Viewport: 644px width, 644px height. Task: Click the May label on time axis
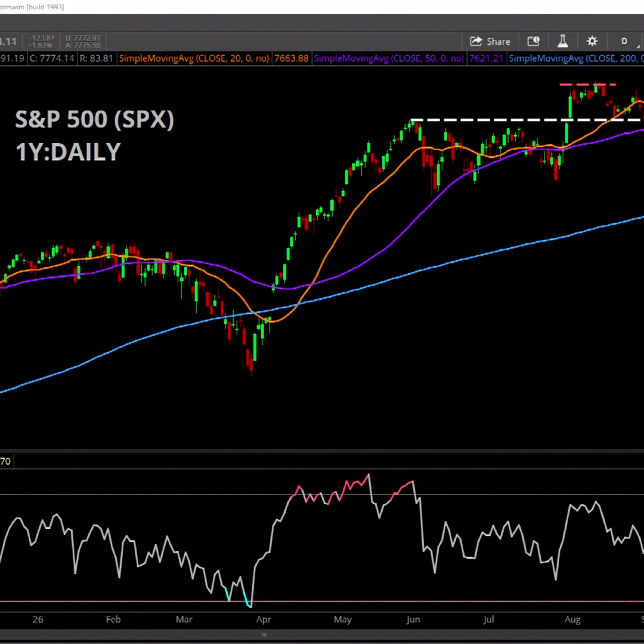pyautogui.click(x=343, y=619)
